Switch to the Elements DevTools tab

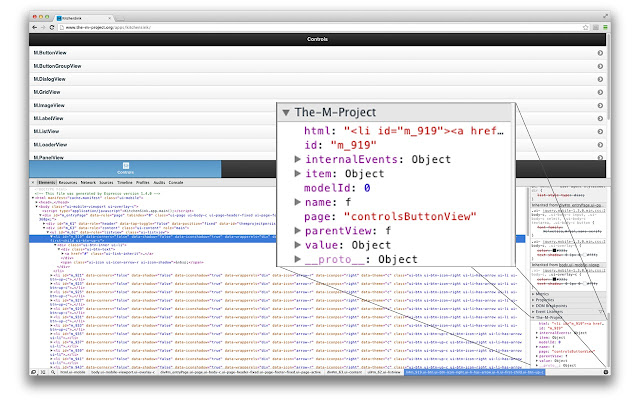tap(47, 182)
